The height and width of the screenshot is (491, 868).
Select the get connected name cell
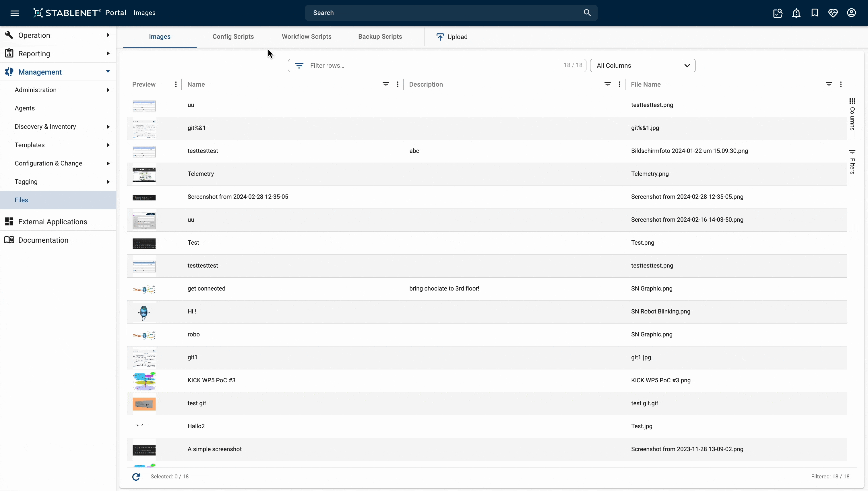(206, 288)
